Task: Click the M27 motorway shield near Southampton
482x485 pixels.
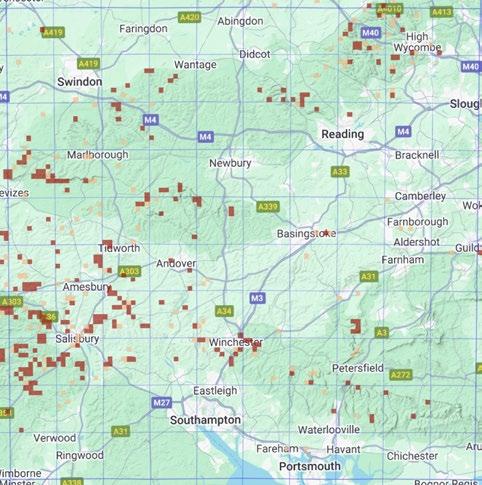Action: (162, 403)
